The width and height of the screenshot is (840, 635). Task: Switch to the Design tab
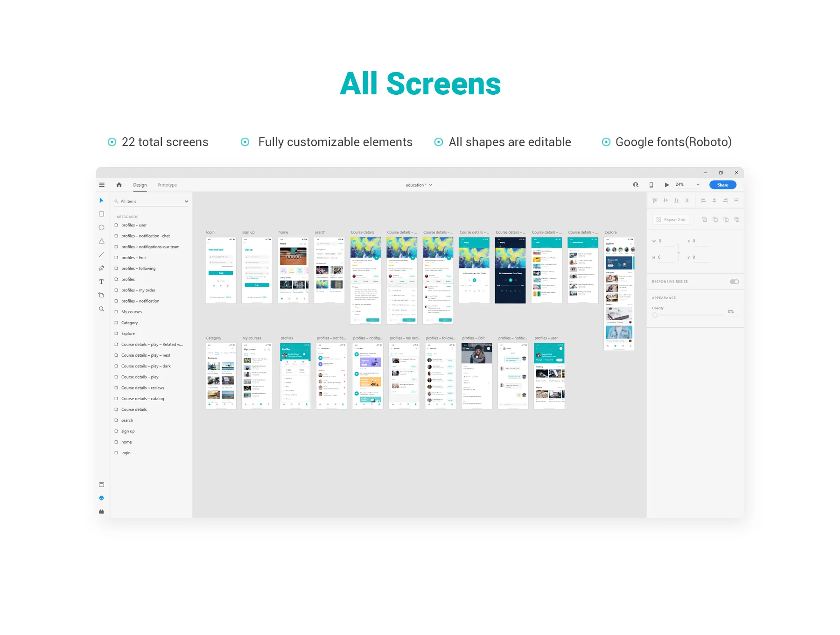click(140, 185)
